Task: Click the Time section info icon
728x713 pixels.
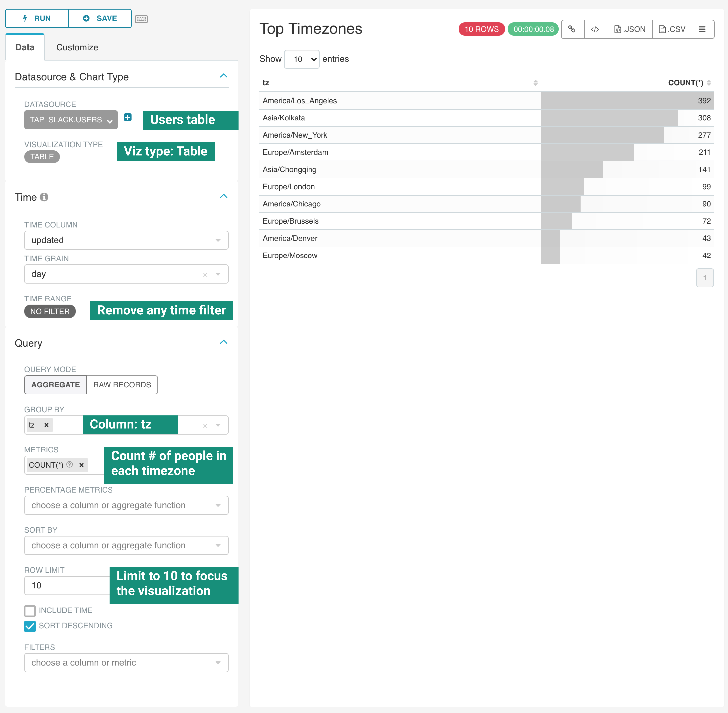Action: [x=44, y=197]
